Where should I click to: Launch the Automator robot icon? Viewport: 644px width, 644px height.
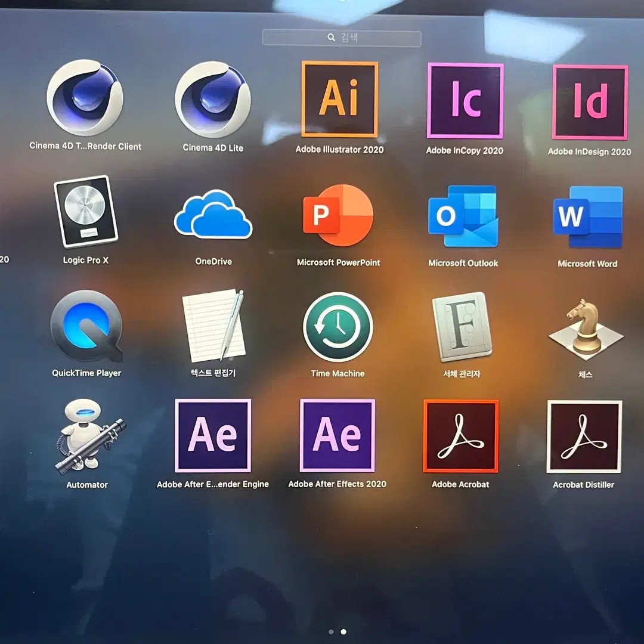click(x=90, y=436)
